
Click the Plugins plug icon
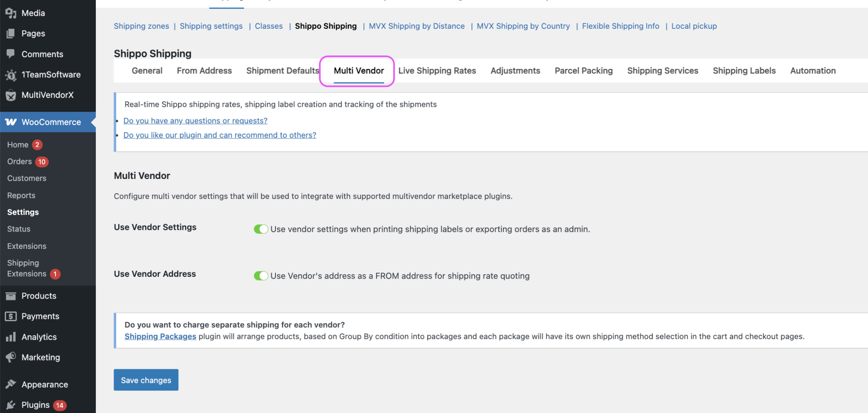(11, 405)
